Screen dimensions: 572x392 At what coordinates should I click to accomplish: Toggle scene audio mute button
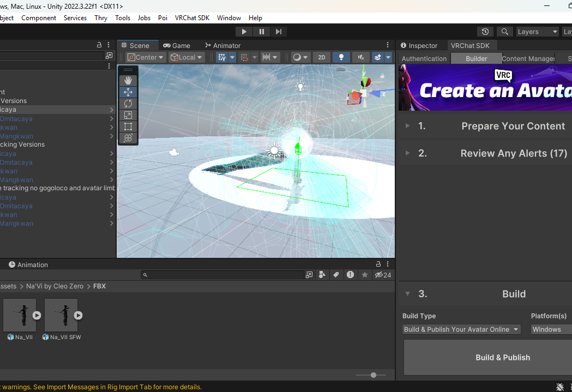tap(361, 57)
